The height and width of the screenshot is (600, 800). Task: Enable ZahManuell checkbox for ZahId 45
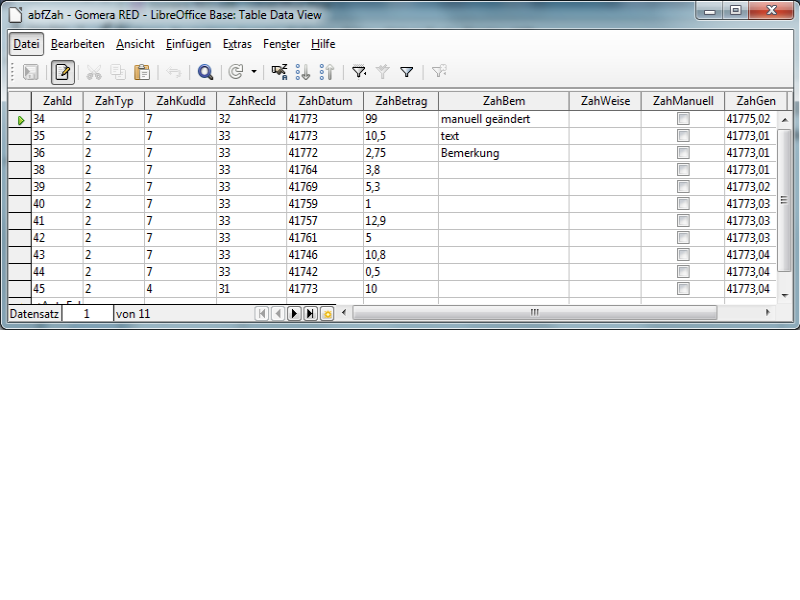click(x=683, y=289)
